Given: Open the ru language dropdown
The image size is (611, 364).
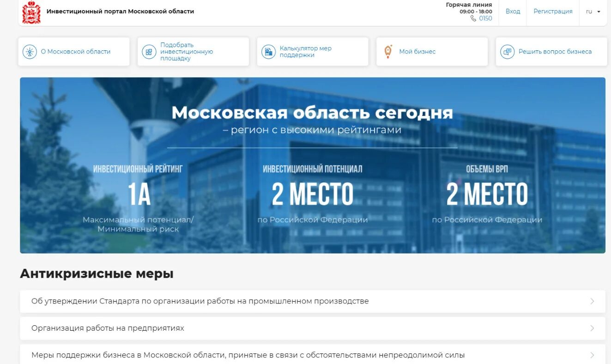Looking at the screenshot, I should click(593, 12).
